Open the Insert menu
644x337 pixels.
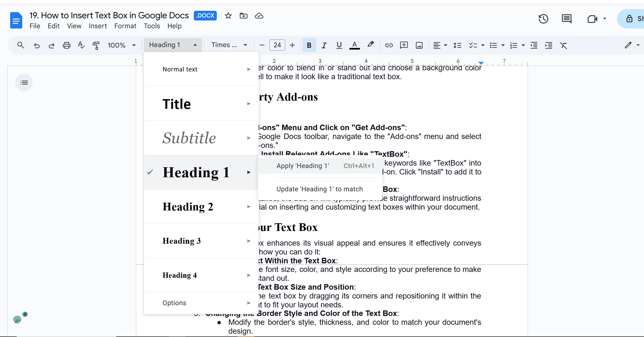(x=98, y=26)
